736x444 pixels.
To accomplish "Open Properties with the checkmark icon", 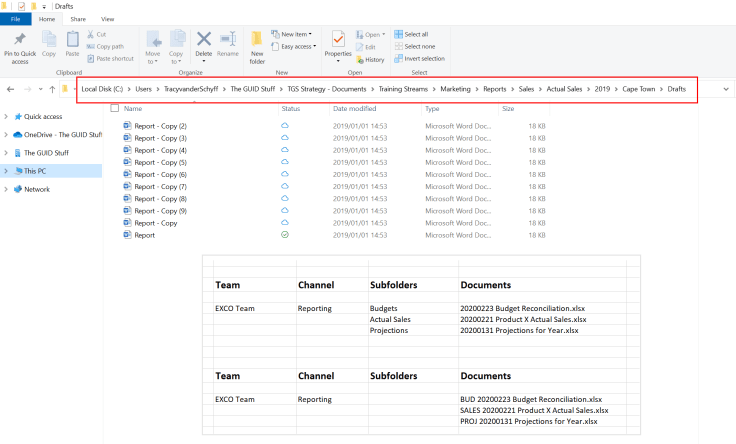I will [x=338, y=41].
